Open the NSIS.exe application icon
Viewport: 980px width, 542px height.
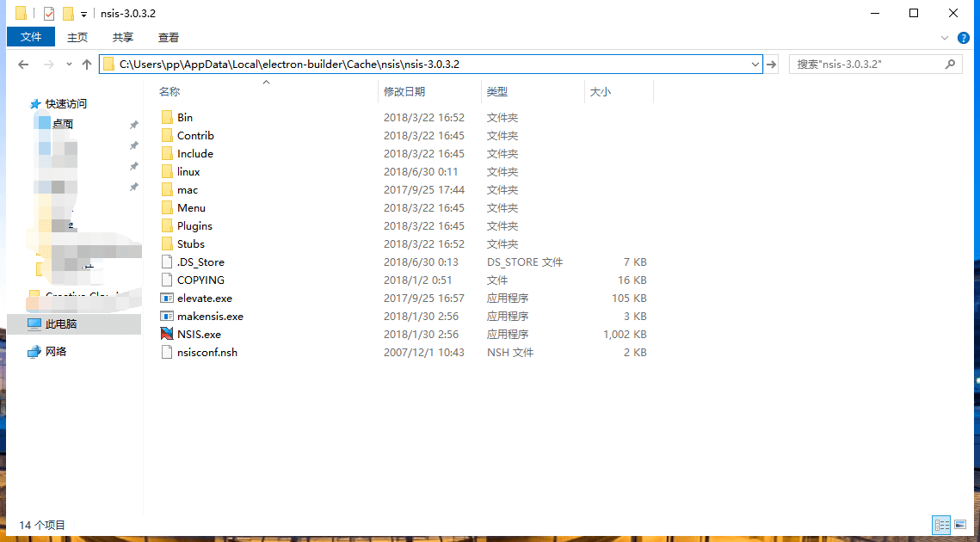coord(167,334)
